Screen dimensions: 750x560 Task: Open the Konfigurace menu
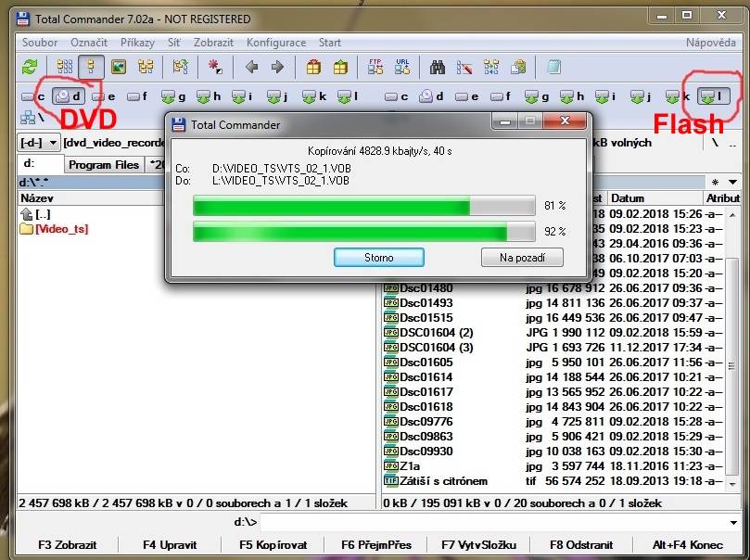[276, 43]
